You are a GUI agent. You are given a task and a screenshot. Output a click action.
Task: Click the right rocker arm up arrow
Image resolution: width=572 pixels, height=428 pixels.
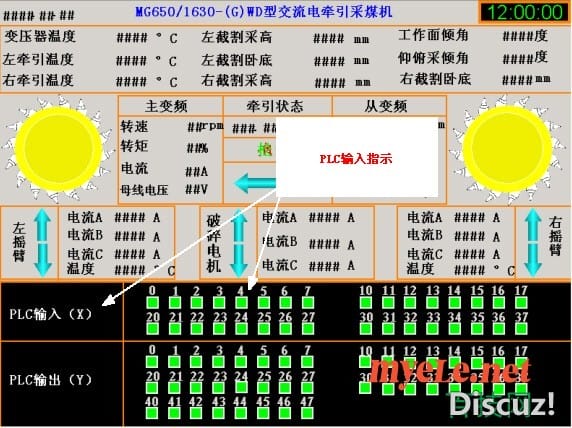(533, 225)
